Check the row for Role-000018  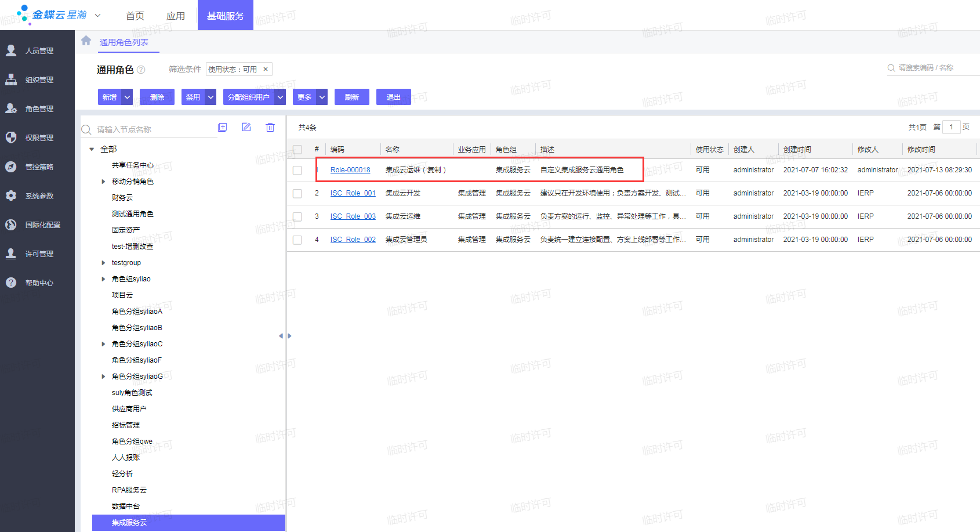click(x=297, y=170)
